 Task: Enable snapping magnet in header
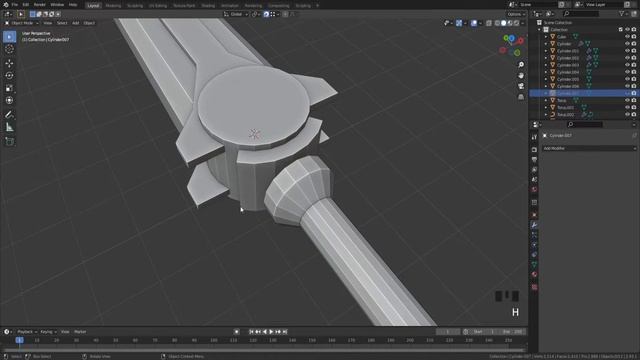pos(266,14)
